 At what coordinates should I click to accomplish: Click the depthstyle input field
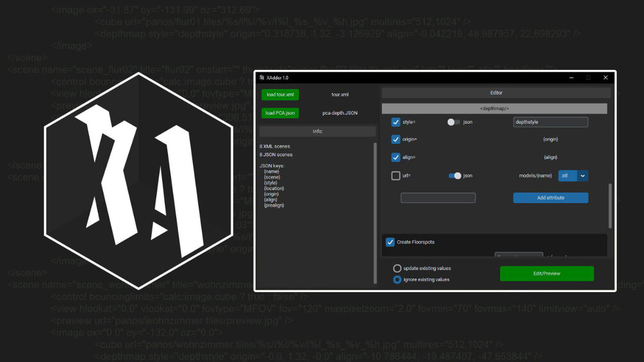550,122
